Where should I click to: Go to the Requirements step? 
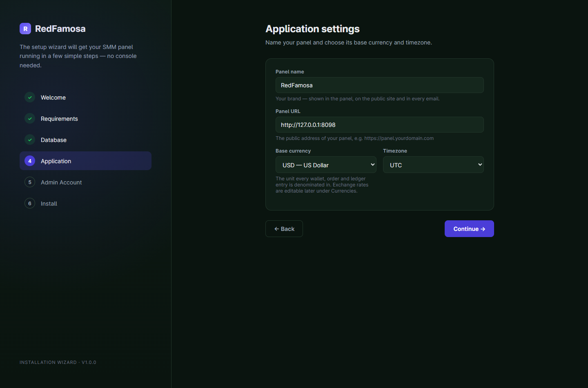click(85, 119)
